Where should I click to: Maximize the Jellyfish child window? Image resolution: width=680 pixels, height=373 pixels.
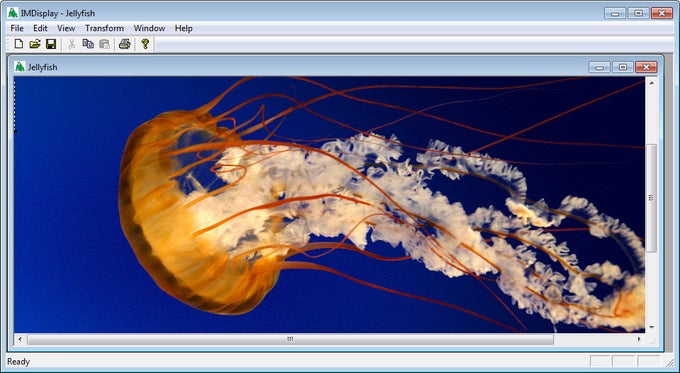click(x=623, y=67)
